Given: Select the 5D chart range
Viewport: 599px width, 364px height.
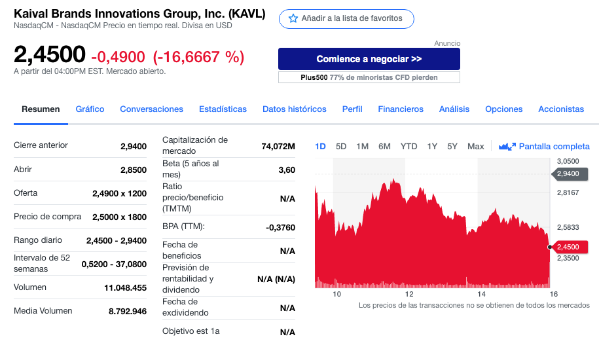Looking at the screenshot, I should click(x=341, y=146).
